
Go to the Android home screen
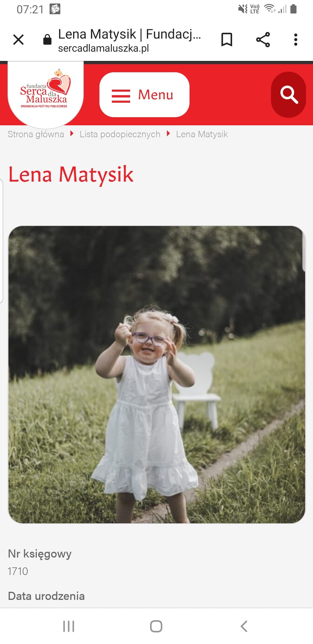click(156, 626)
